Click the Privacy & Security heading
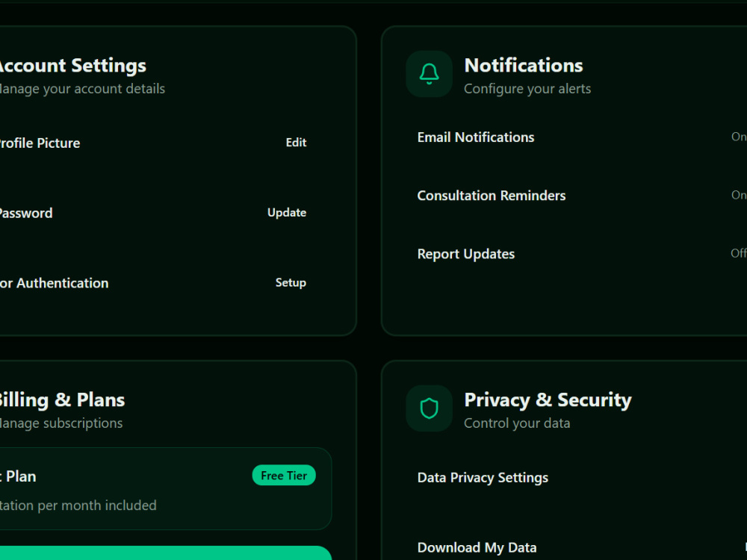Screen dimensions: 747x560 tap(548, 400)
